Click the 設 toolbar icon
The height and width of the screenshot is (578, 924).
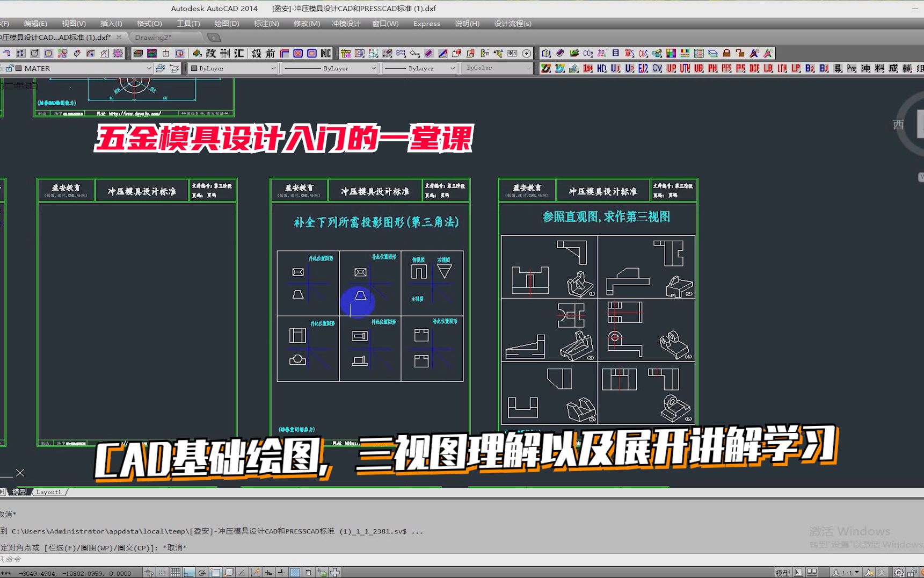click(x=257, y=53)
